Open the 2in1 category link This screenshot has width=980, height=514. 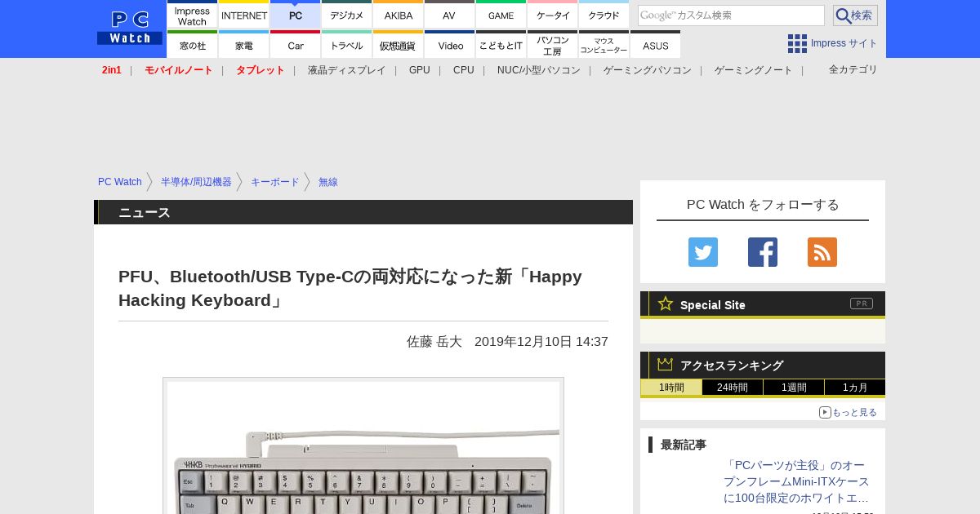click(112, 70)
